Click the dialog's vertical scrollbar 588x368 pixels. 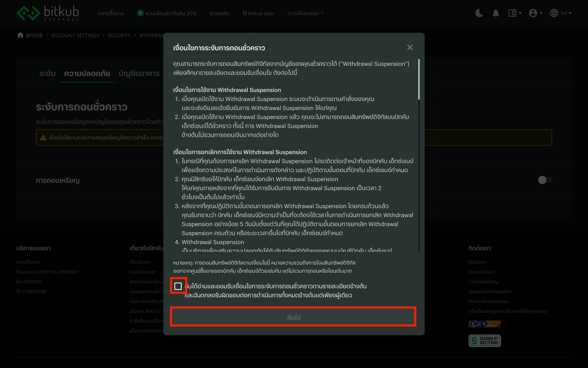pos(419,79)
